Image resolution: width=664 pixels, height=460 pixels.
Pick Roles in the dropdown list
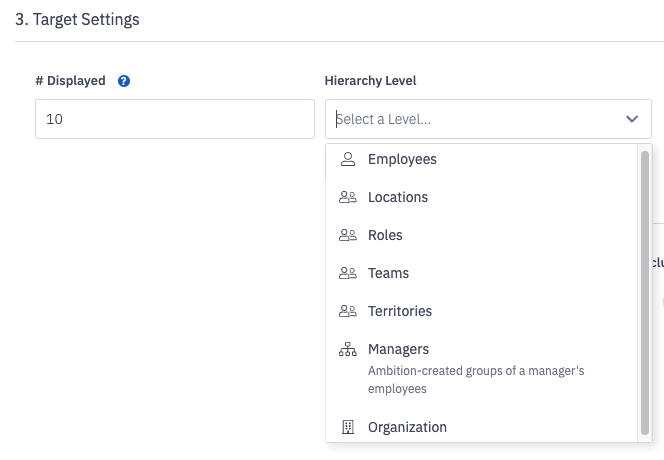(x=385, y=235)
